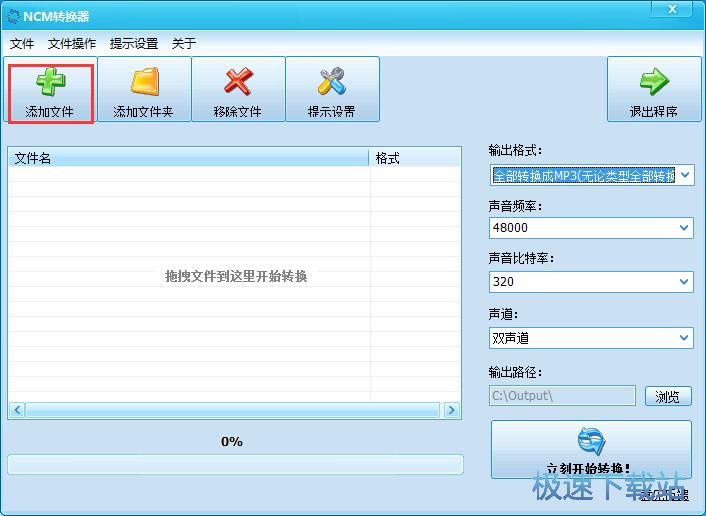Click the NCM转换器 title bar icon

click(14, 17)
